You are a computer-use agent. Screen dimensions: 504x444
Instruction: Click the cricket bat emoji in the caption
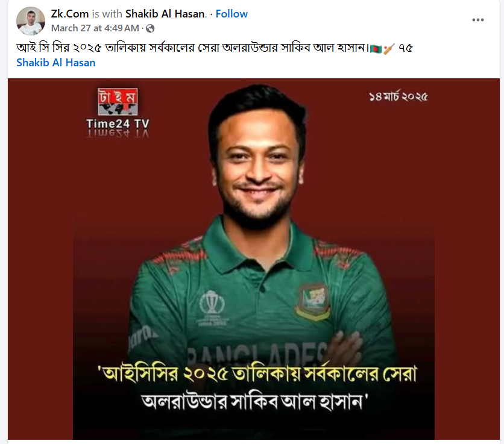pyautogui.click(x=389, y=49)
